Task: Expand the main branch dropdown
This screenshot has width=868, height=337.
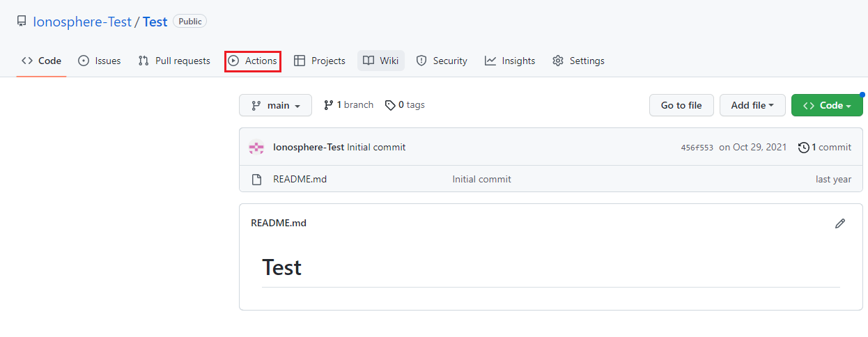Action: (275, 105)
